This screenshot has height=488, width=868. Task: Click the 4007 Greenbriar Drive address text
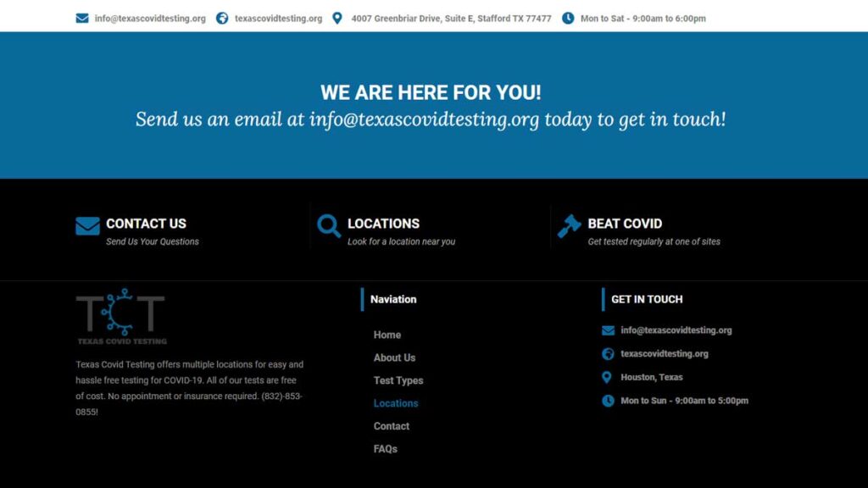pos(451,19)
